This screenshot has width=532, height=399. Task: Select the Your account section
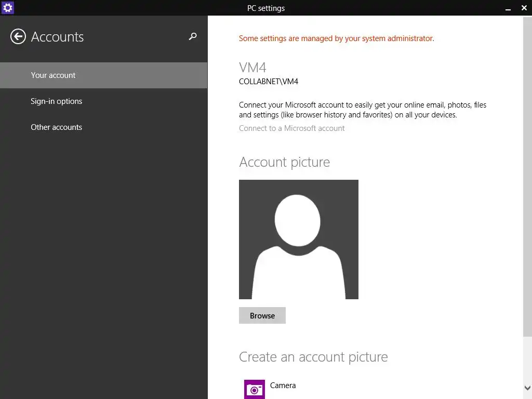tap(103, 75)
